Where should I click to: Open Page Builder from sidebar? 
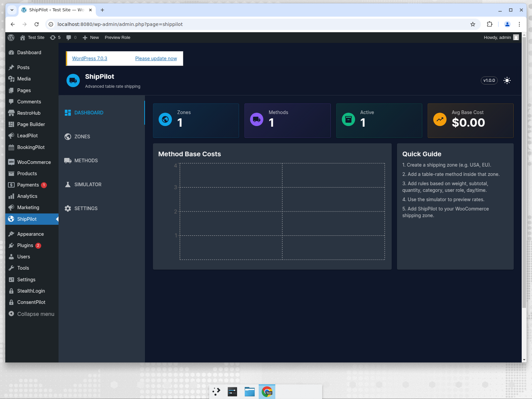(32, 124)
